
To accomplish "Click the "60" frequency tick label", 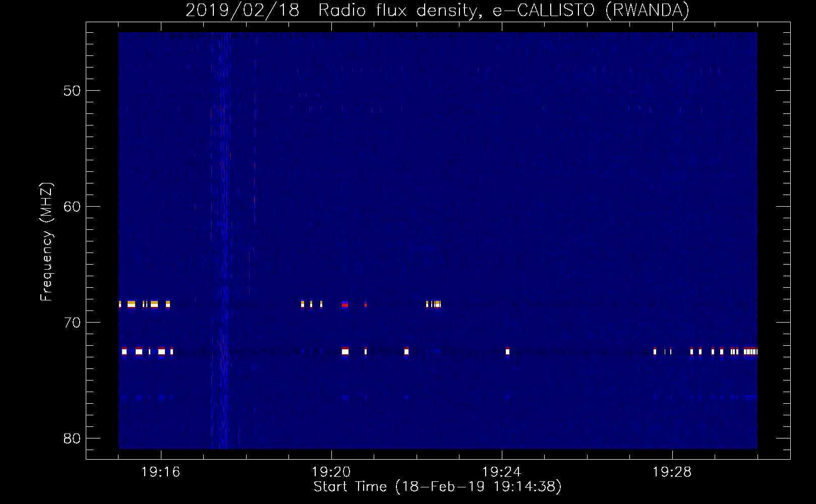I will point(72,207).
